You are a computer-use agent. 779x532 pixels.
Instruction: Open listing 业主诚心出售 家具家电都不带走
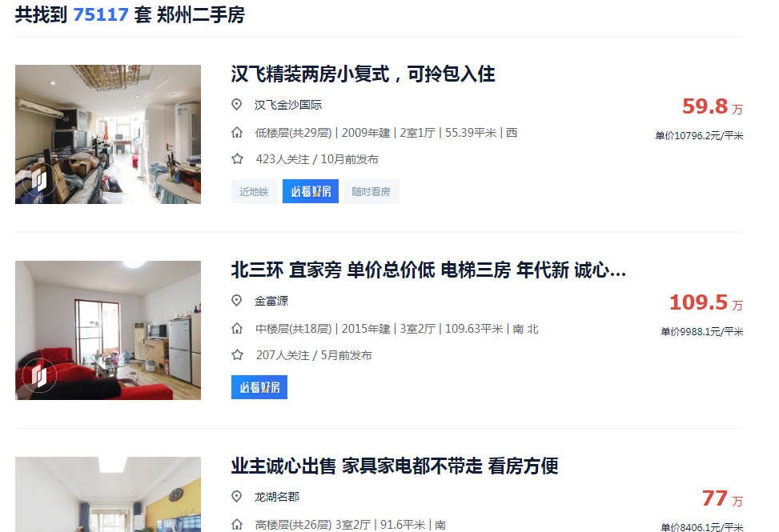[395, 466]
